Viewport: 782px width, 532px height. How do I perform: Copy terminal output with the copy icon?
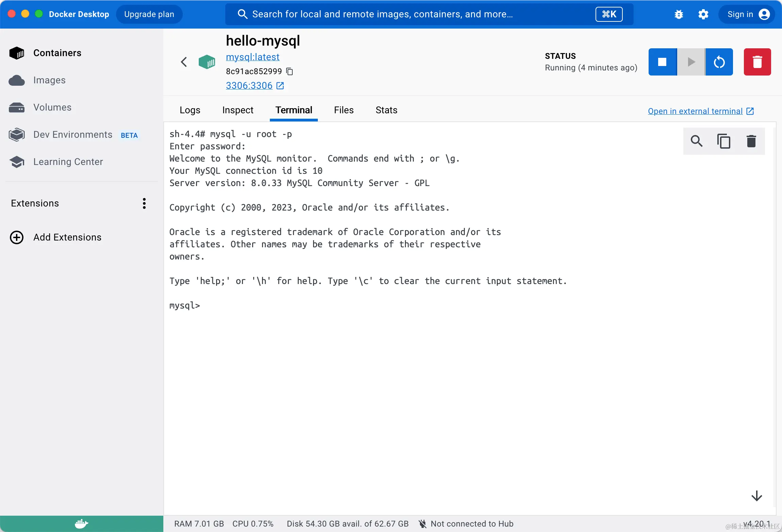click(x=724, y=141)
